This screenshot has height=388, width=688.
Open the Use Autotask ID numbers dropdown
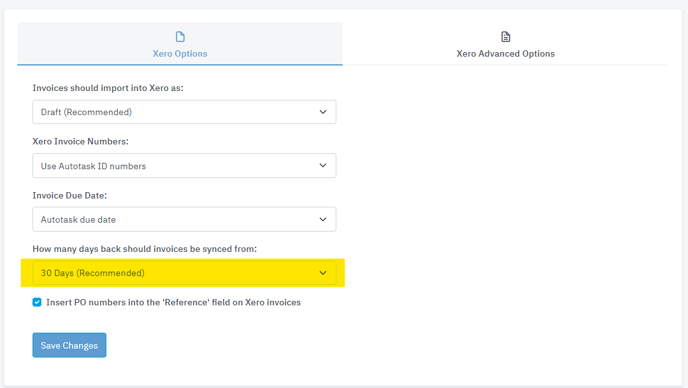click(184, 165)
